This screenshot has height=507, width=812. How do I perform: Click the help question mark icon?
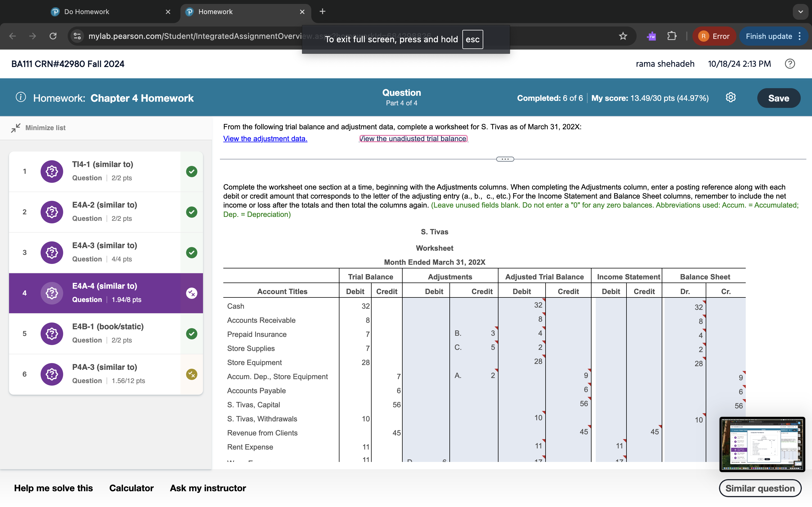(789, 64)
